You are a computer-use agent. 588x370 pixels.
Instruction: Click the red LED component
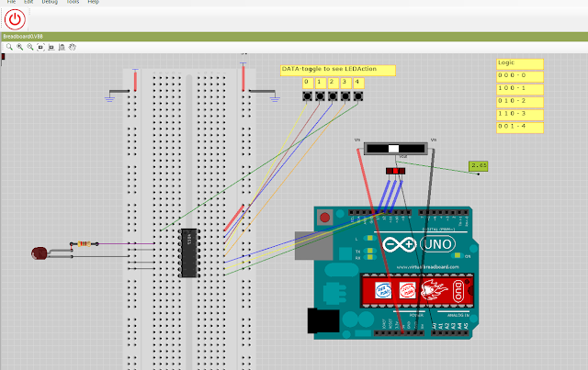[x=39, y=253]
